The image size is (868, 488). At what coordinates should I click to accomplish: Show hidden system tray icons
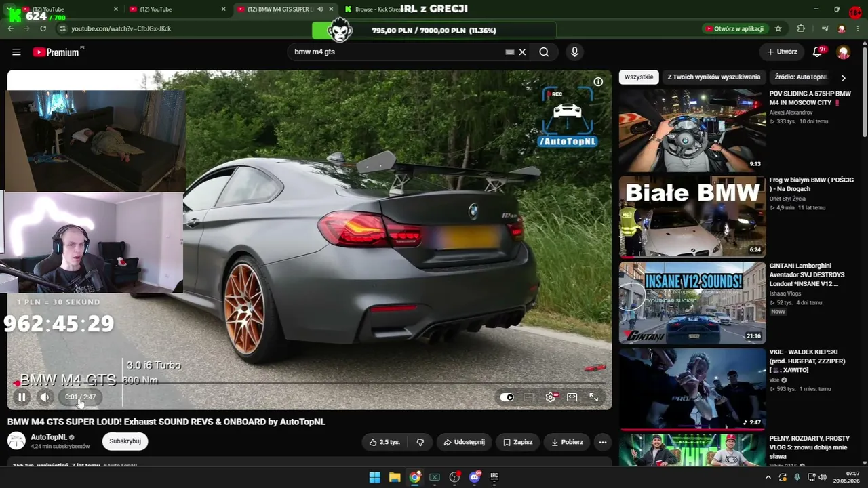[768, 477]
